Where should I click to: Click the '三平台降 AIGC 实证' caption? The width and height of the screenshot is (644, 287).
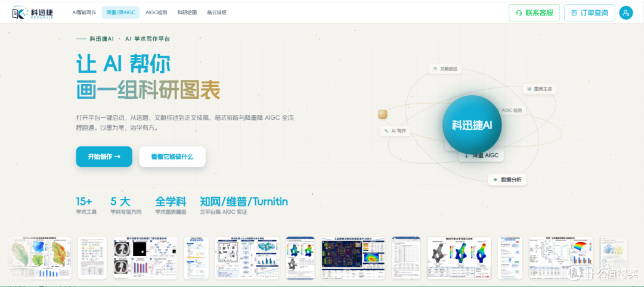pyautogui.click(x=224, y=212)
